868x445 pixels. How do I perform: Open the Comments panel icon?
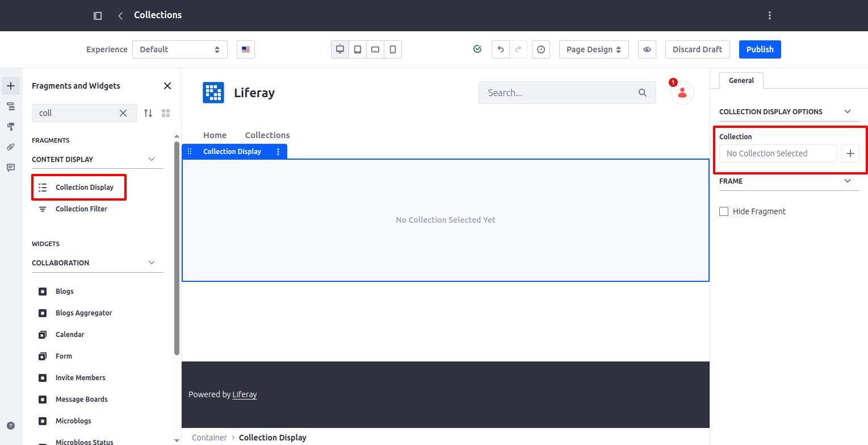click(10, 168)
